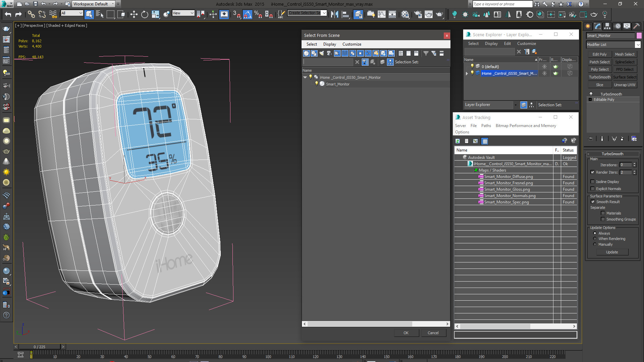Open Render Setup from toolbar
Viewport: 644px width, 362px height.
pos(418,14)
